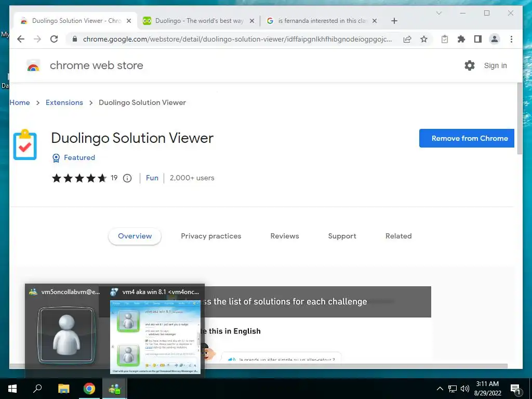Click the Messenger taskbar icon

tap(115, 389)
